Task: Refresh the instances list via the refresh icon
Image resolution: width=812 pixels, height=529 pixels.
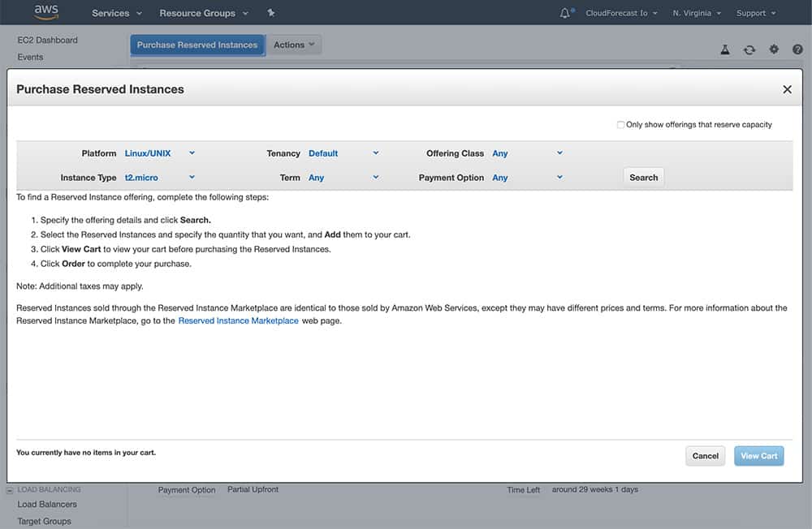Action: pyautogui.click(x=749, y=49)
